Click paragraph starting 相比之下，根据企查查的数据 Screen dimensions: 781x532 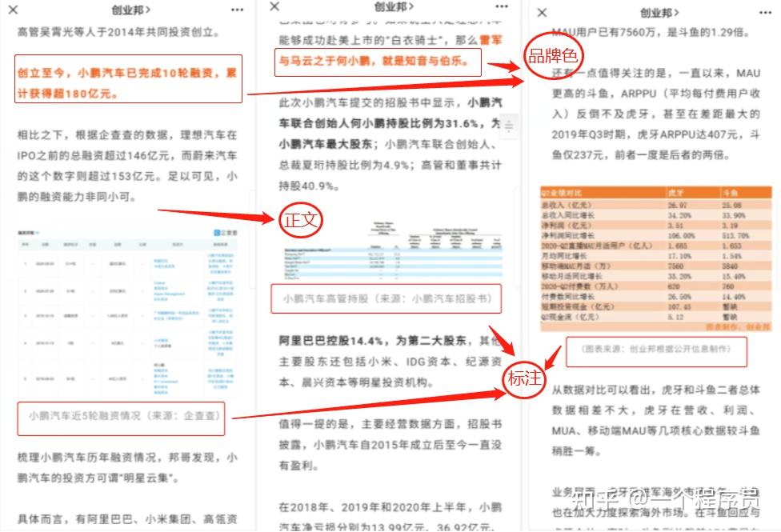tap(127, 166)
